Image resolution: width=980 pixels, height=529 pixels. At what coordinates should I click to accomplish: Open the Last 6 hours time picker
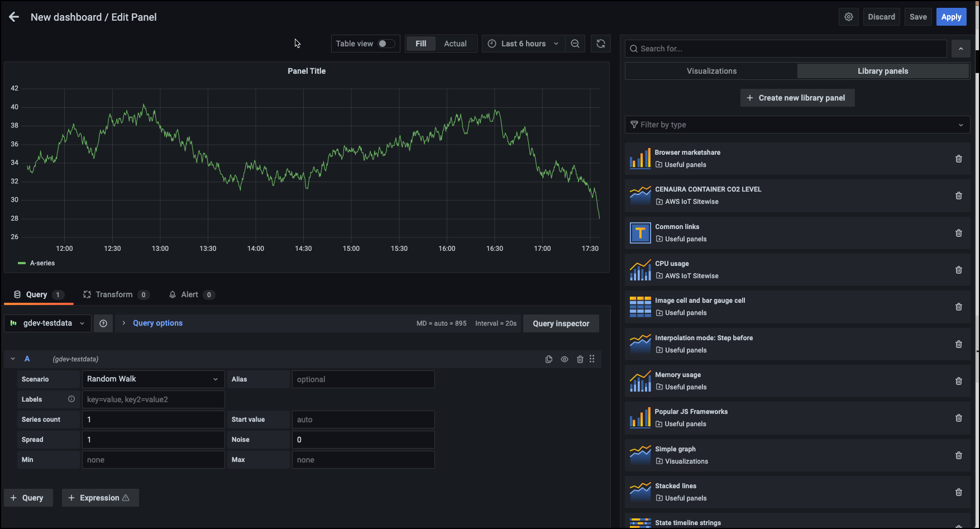click(523, 44)
